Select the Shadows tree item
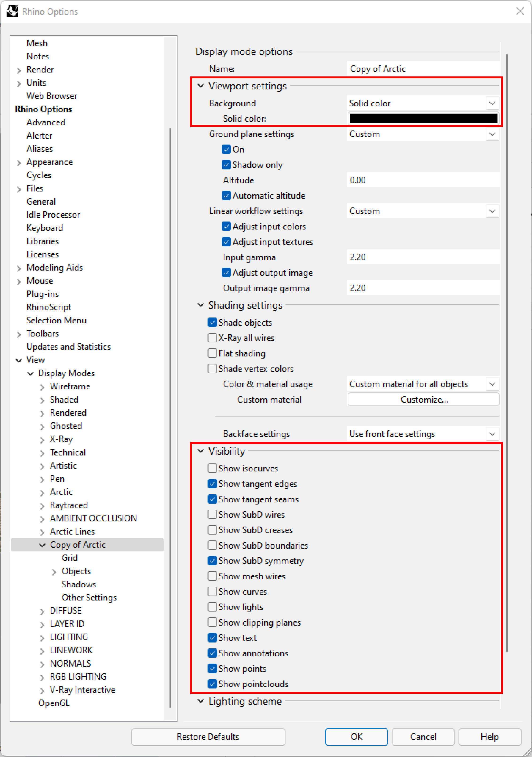Screen dimensions: 532x757 (79, 584)
